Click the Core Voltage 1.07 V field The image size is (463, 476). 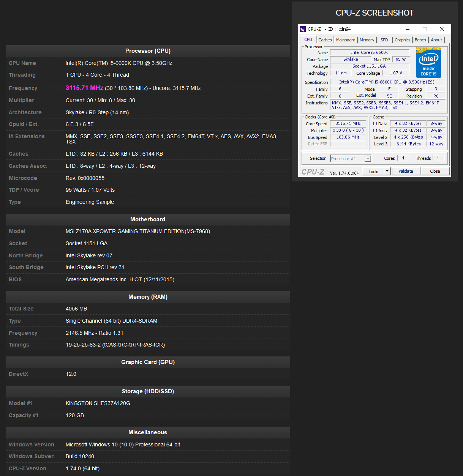tap(396, 73)
